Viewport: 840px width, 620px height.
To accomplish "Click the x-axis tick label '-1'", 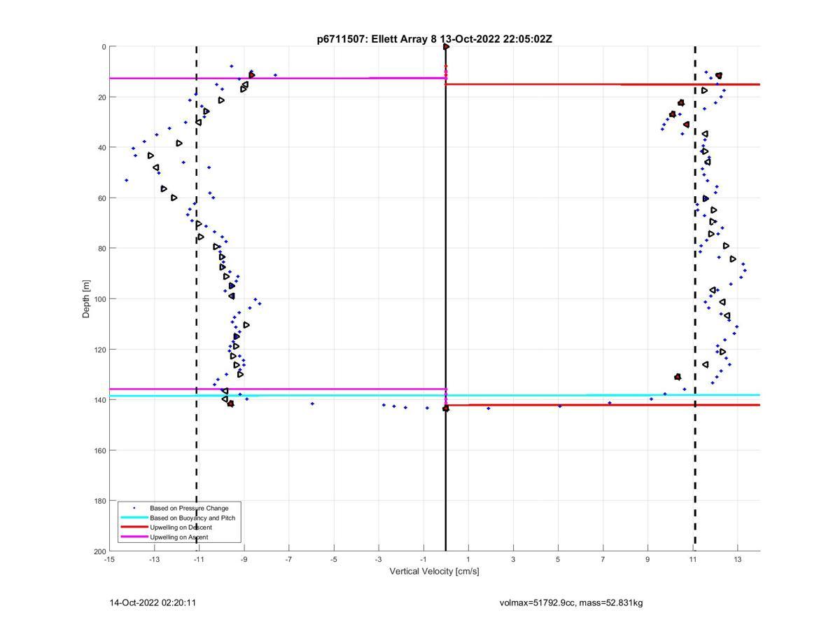I will (423, 559).
